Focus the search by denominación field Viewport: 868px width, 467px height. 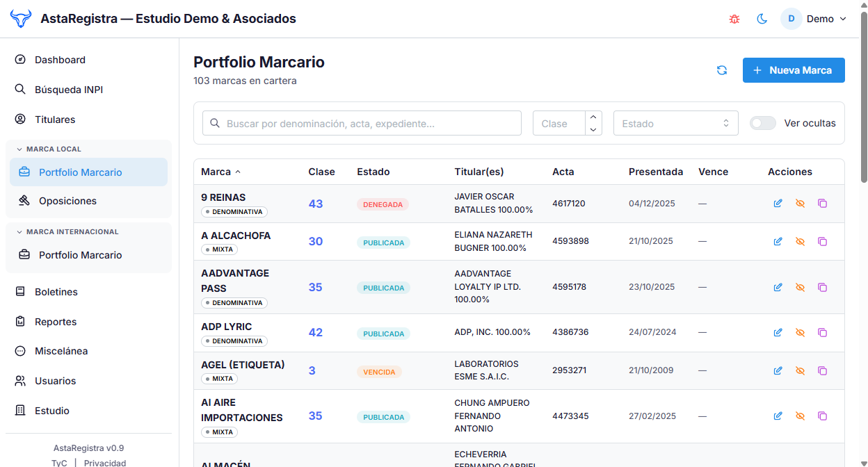pos(362,123)
